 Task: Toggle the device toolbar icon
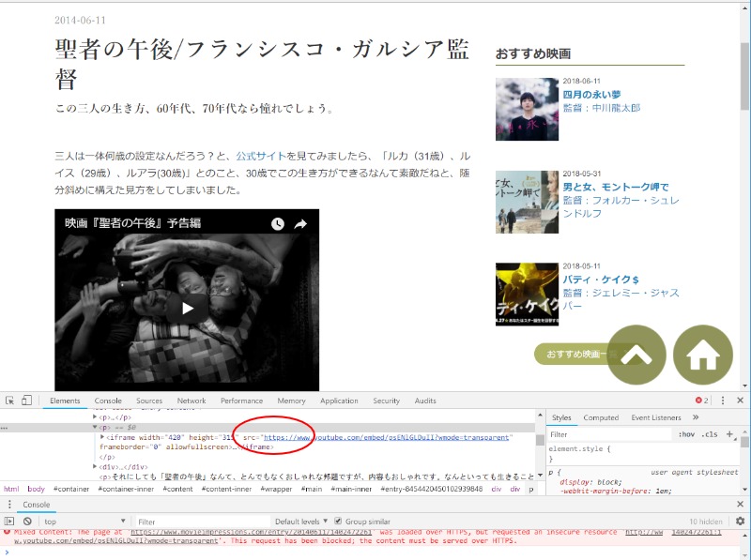tap(27, 401)
